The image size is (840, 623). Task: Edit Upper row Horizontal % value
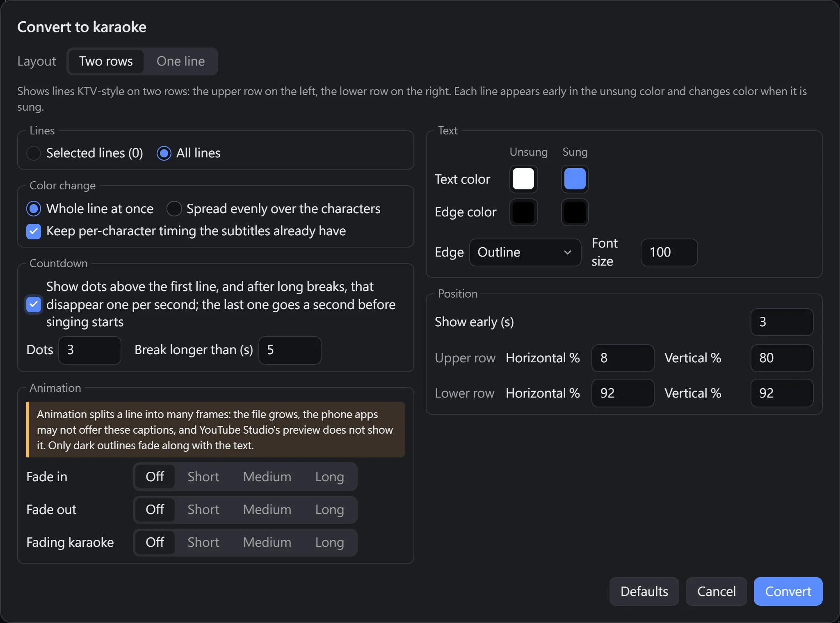(x=623, y=358)
